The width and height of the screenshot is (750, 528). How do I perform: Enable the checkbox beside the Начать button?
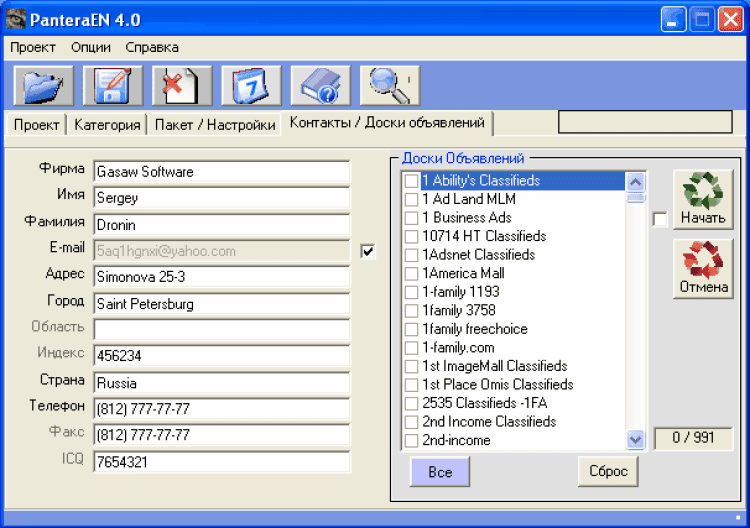click(x=660, y=219)
